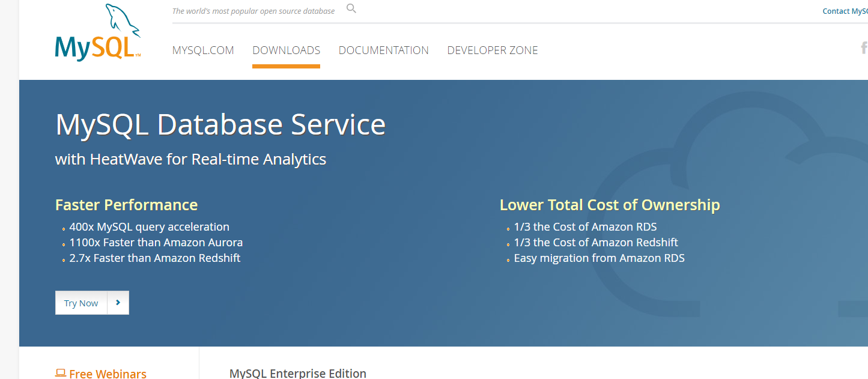Click 'Easy migration from Amazon RDS' bullet

(599, 258)
